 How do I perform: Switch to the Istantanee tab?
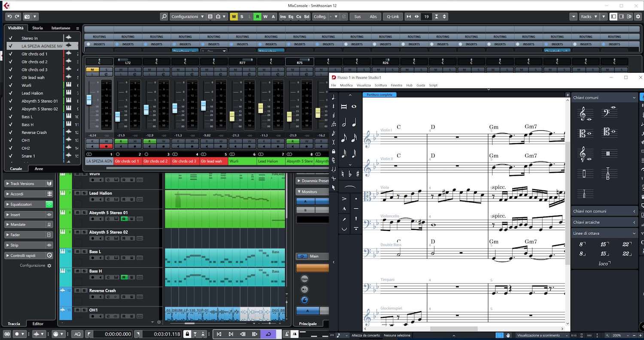[61, 28]
